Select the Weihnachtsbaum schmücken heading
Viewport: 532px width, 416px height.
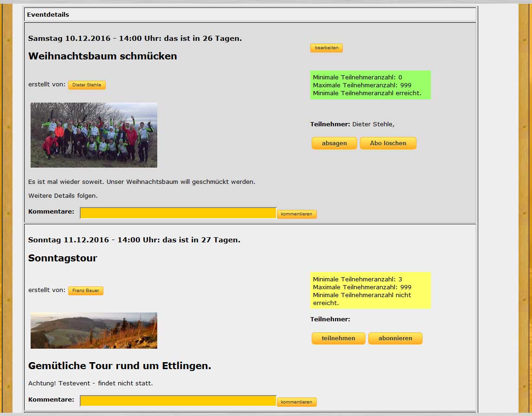click(x=103, y=56)
